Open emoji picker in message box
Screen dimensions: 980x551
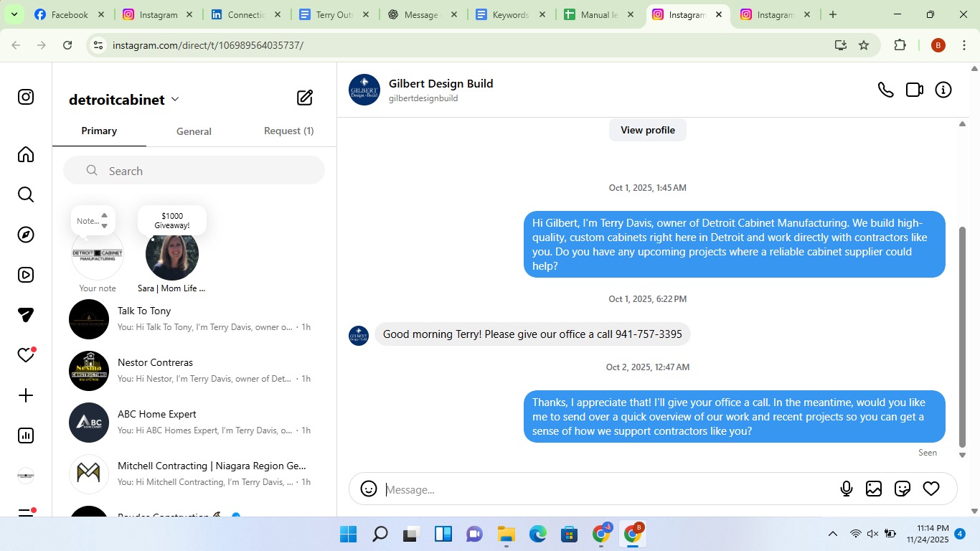click(x=369, y=489)
